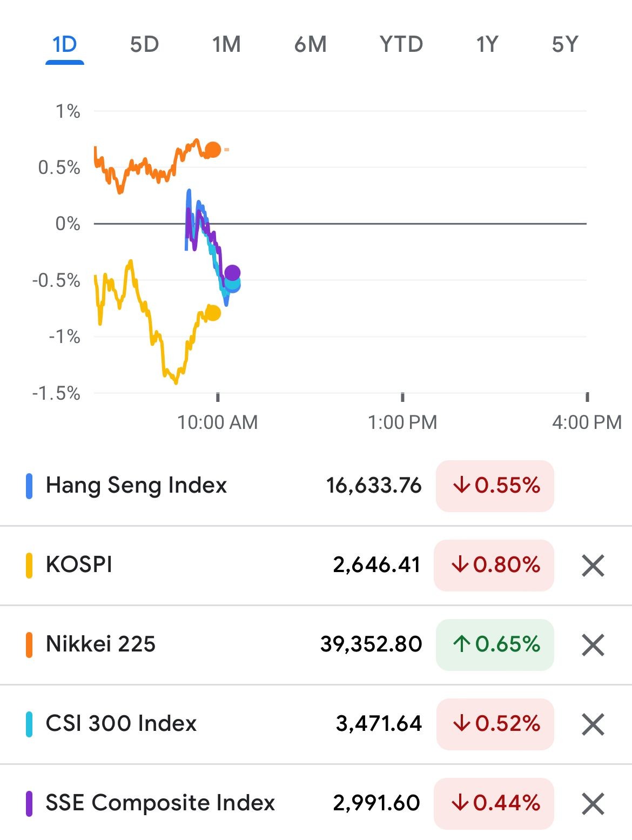The image size is (632, 840).
Task: Select the 6M chart range
Action: 311,44
